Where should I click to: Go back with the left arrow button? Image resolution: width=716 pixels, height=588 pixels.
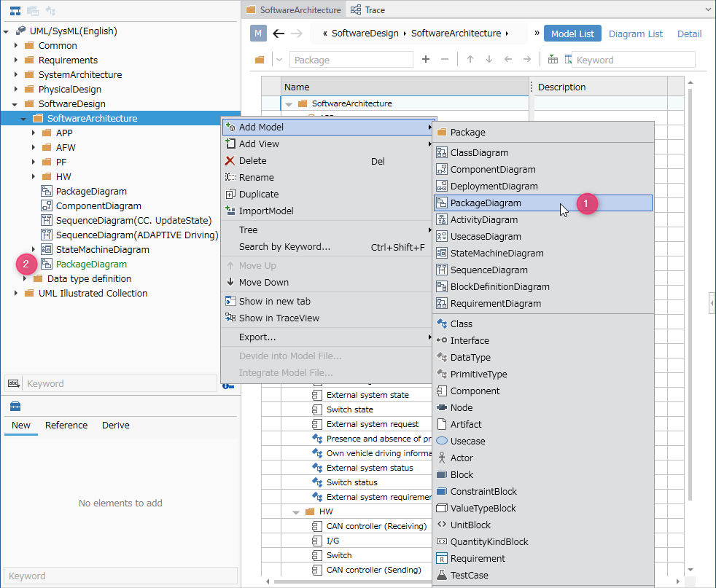pyautogui.click(x=279, y=34)
